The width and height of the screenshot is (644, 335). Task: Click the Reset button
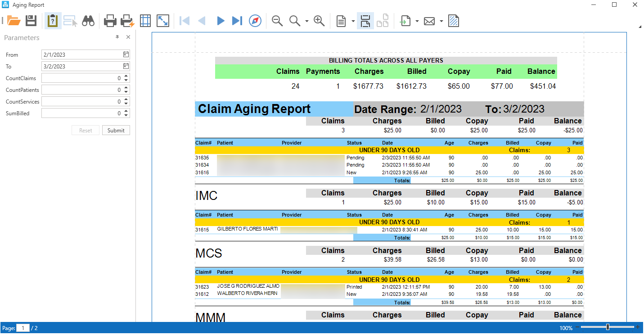point(86,130)
